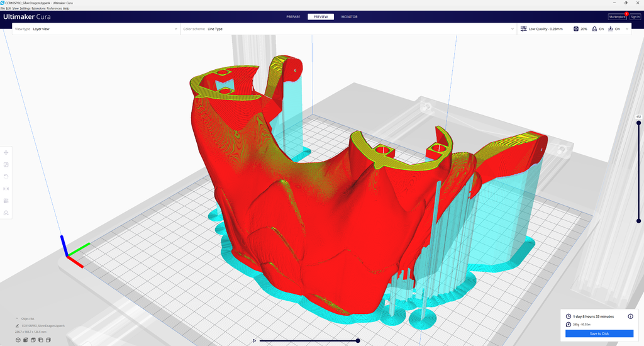Click the vertical layer slider top handle

(639, 123)
